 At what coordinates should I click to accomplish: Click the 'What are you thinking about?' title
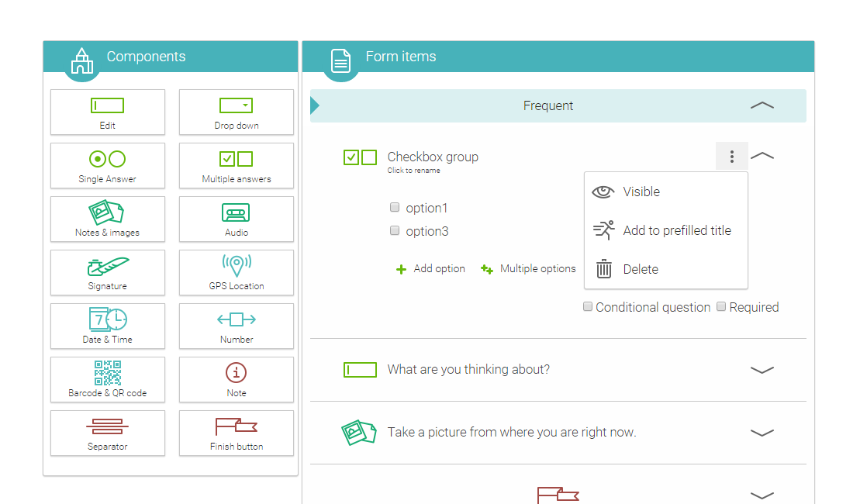coord(468,370)
